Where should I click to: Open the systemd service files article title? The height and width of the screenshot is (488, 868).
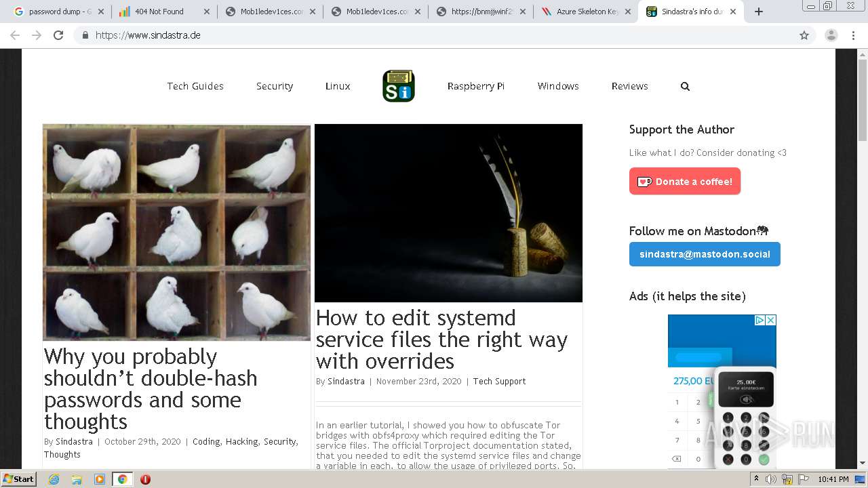click(441, 340)
